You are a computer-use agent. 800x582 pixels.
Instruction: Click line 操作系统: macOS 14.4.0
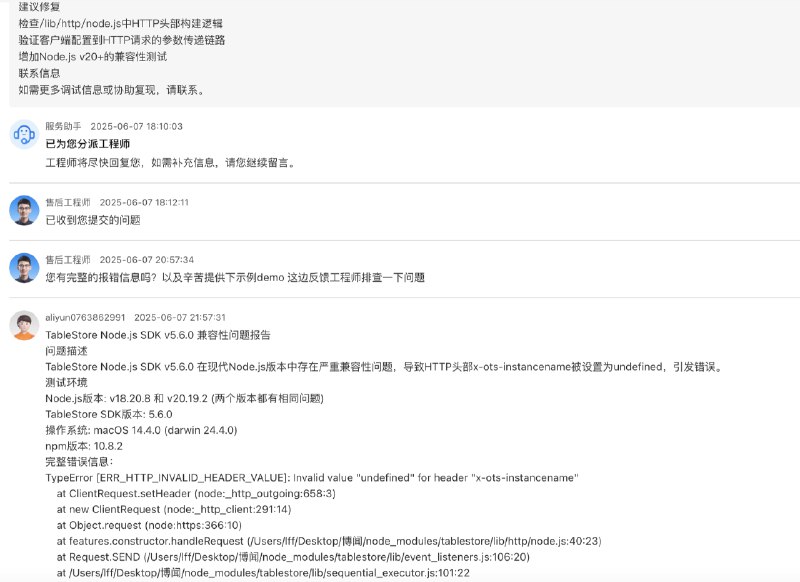coord(141,430)
